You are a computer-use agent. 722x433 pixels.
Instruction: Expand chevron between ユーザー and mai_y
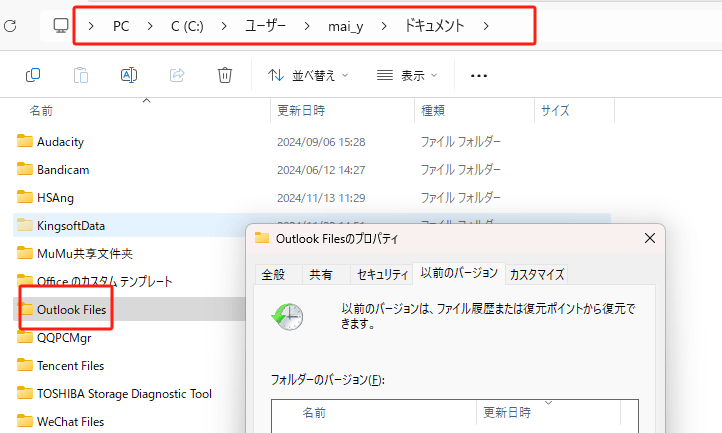[307, 26]
